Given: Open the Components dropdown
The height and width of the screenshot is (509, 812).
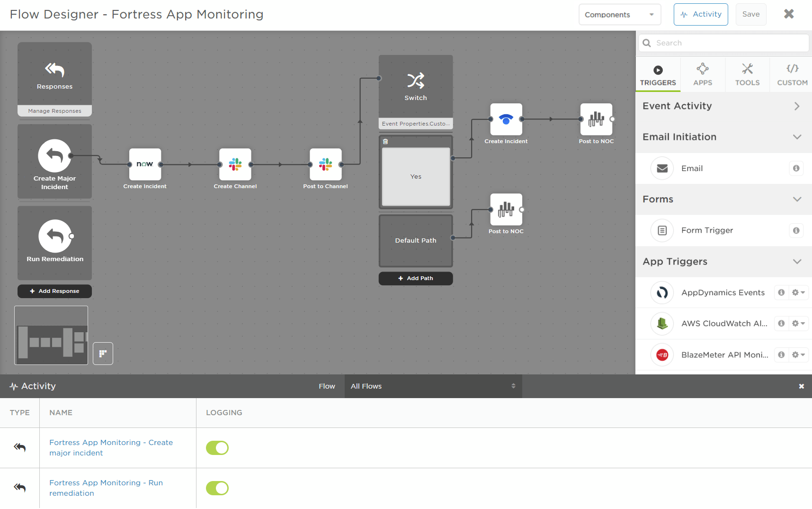Looking at the screenshot, I should click(620, 15).
